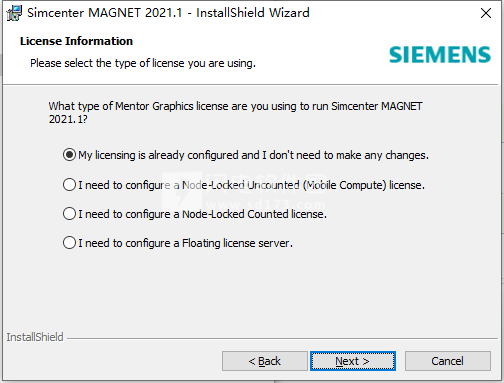
Task: Pick the Floating license server radio button
Action: 69,243
